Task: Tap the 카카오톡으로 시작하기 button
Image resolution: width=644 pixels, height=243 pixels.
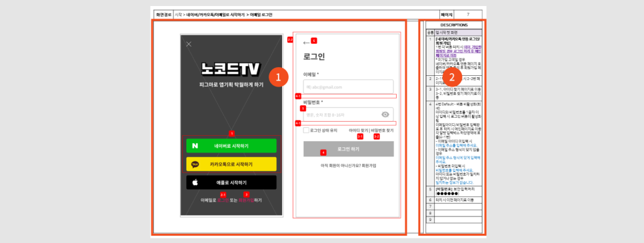Action: tap(231, 164)
